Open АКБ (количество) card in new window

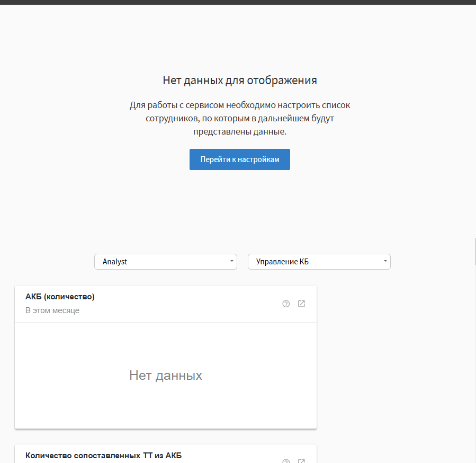[301, 304]
